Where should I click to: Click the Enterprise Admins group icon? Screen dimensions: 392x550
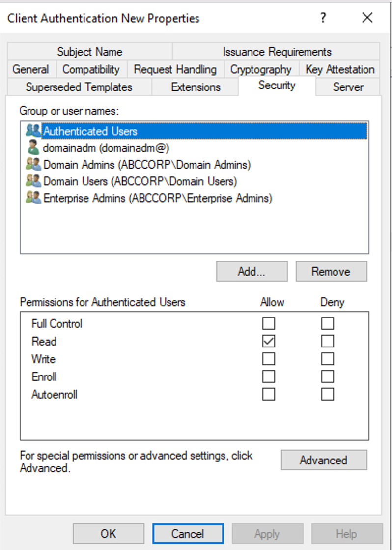pyautogui.click(x=33, y=198)
